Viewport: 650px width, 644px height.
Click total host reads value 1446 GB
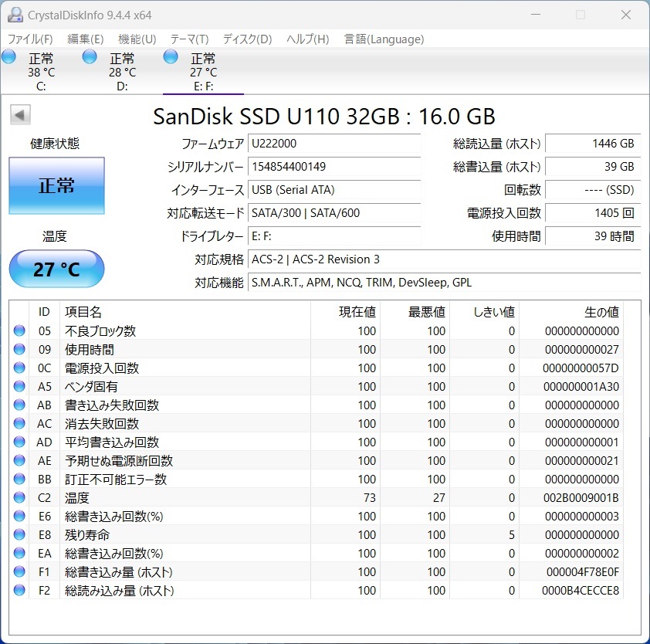593,144
